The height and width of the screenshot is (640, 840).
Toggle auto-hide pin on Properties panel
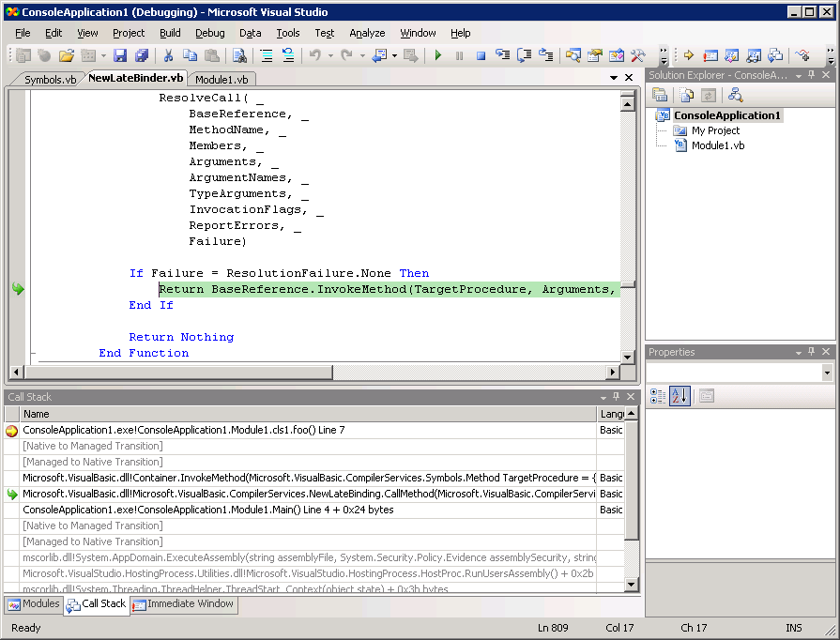point(811,351)
